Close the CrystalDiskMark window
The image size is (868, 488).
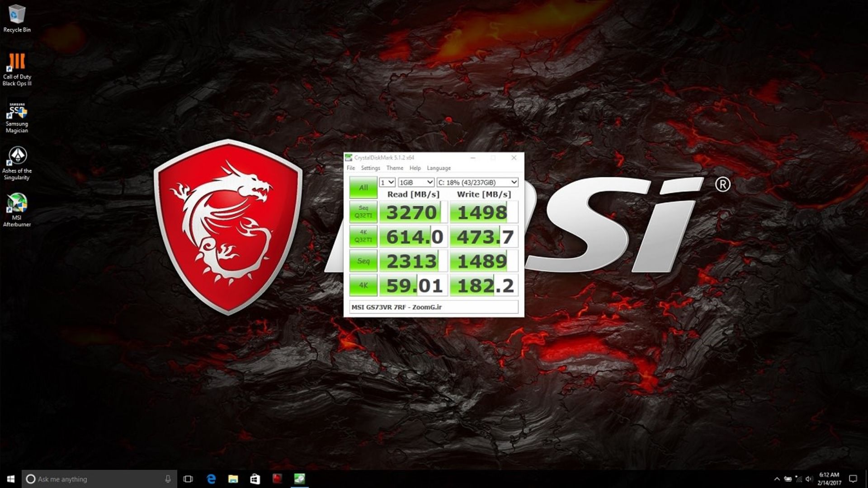click(x=514, y=158)
